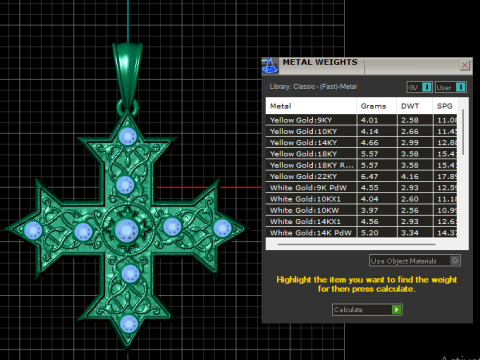The width and height of the screenshot is (480, 360).
Task: Click the Library: Classic - (Fast)-Metal label
Action: pos(313,87)
